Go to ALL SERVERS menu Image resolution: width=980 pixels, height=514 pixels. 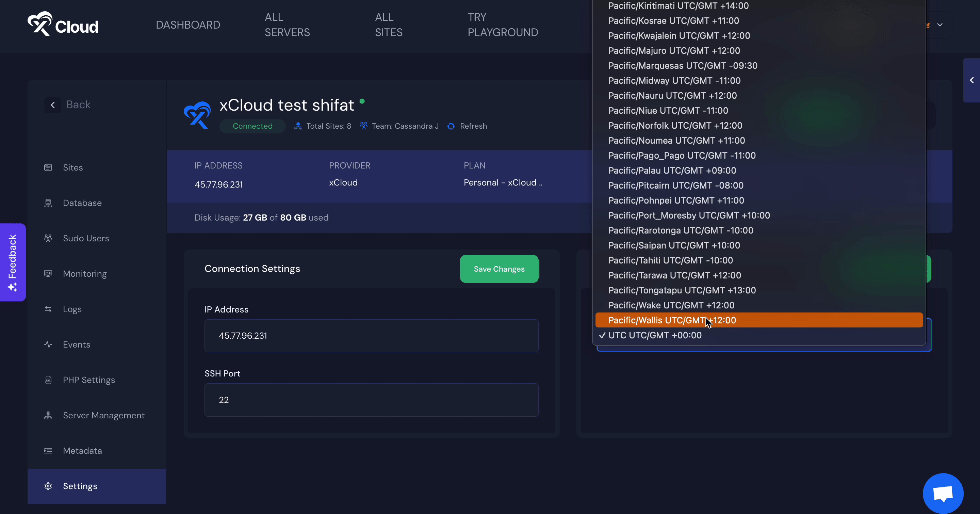[x=287, y=25]
